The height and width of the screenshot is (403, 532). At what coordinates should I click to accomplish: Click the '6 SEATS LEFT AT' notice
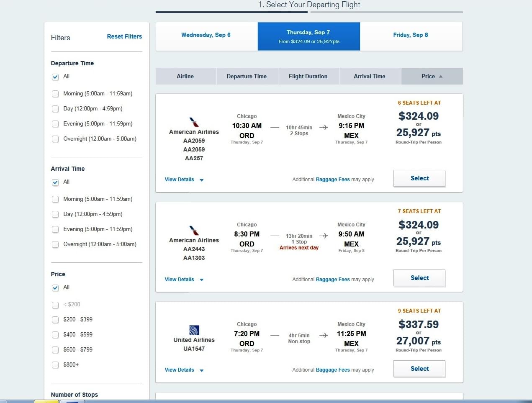pos(419,103)
